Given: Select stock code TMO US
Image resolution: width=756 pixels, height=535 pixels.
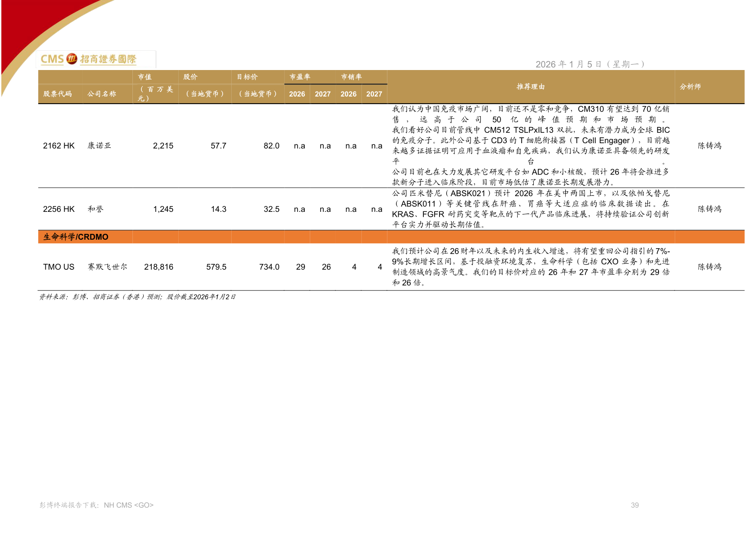Looking at the screenshot, I should point(59,267).
